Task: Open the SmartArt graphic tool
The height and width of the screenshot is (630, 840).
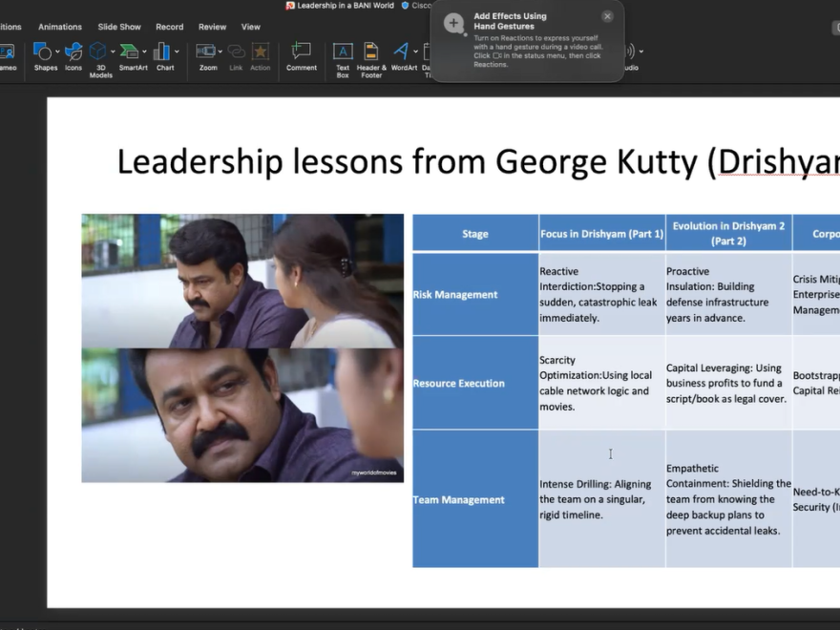Action: tap(132, 56)
